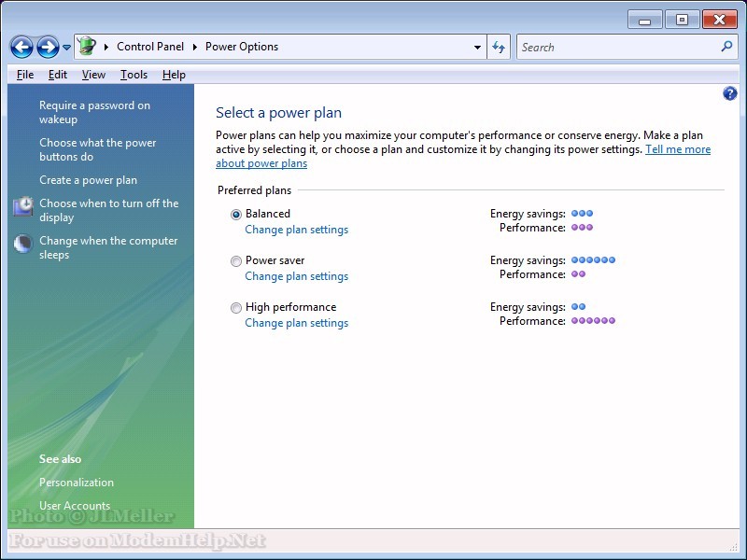Click the magnifying glass search icon
The width and height of the screenshot is (747, 560).
coord(726,47)
